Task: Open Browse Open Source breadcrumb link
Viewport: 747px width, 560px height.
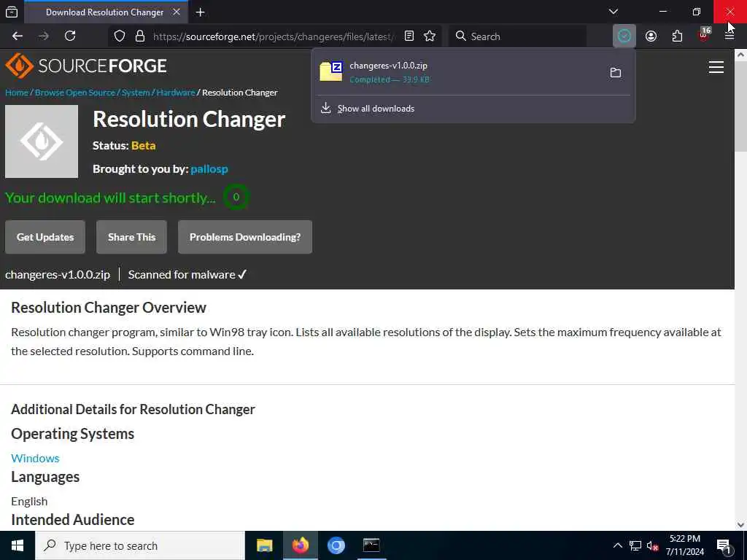Action: pyautogui.click(x=75, y=93)
